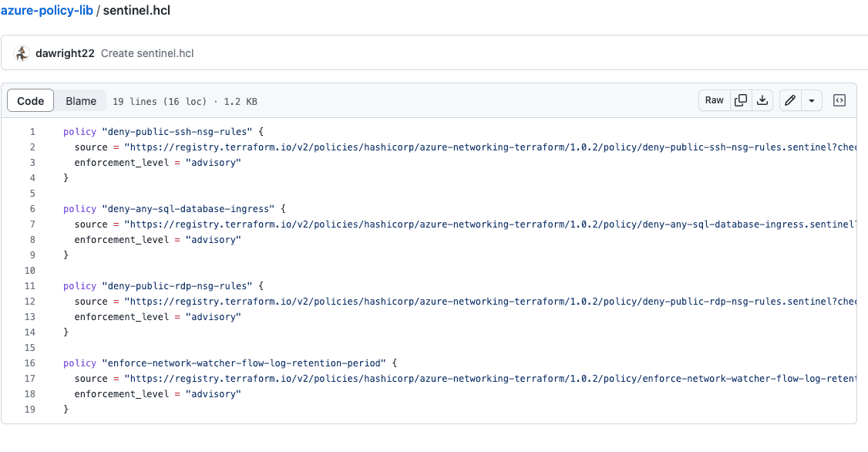Copy raw file contents icon
The image size is (868, 452).
tap(741, 100)
